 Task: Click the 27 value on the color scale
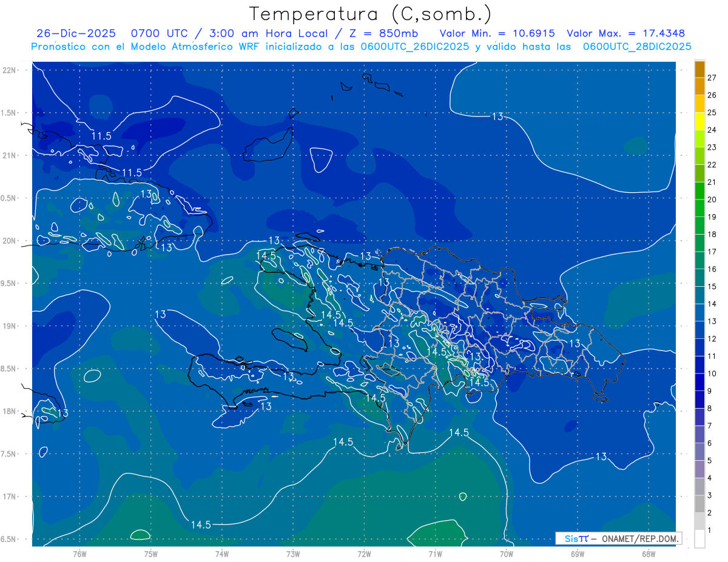[712, 78]
